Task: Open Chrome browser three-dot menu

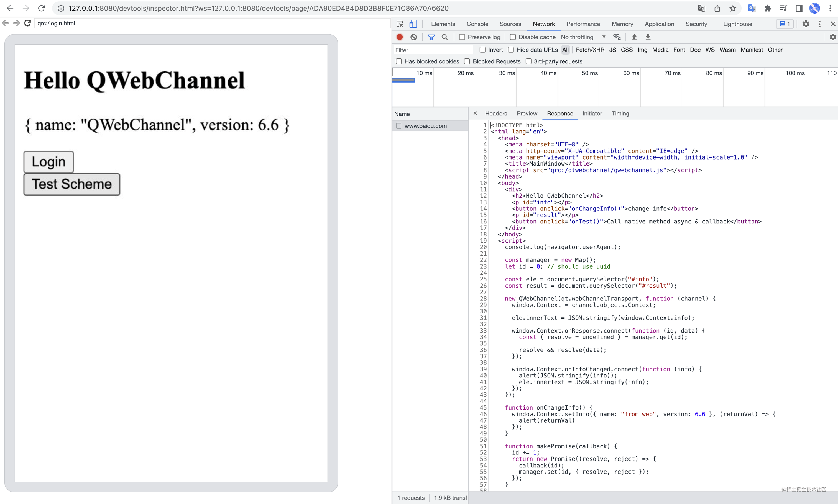Action: (x=830, y=8)
